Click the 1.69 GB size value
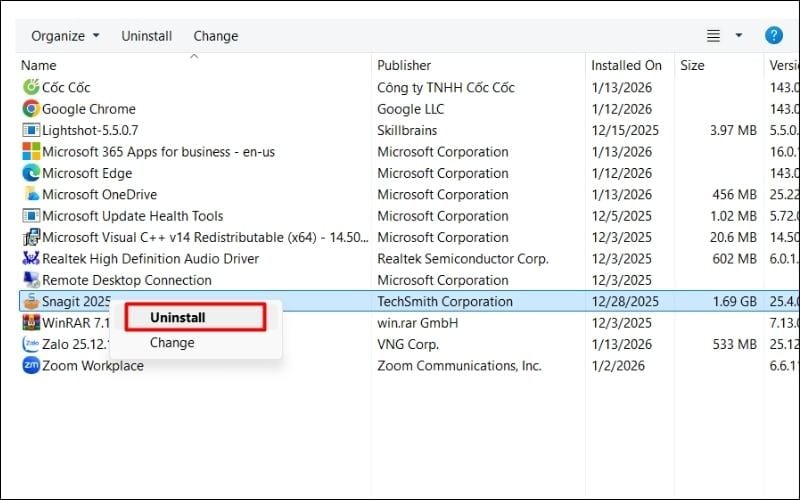Image resolution: width=800 pixels, height=500 pixels. [734, 301]
